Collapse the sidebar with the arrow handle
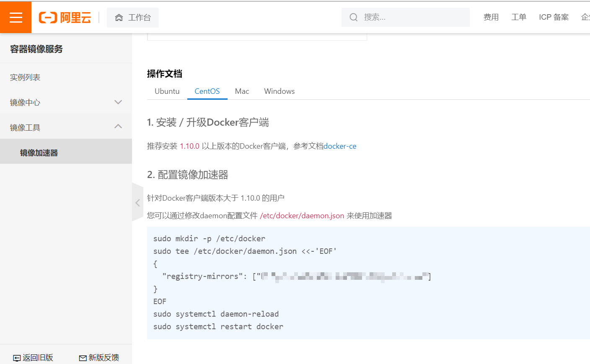The width and height of the screenshot is (590, 364). (137, 203)
